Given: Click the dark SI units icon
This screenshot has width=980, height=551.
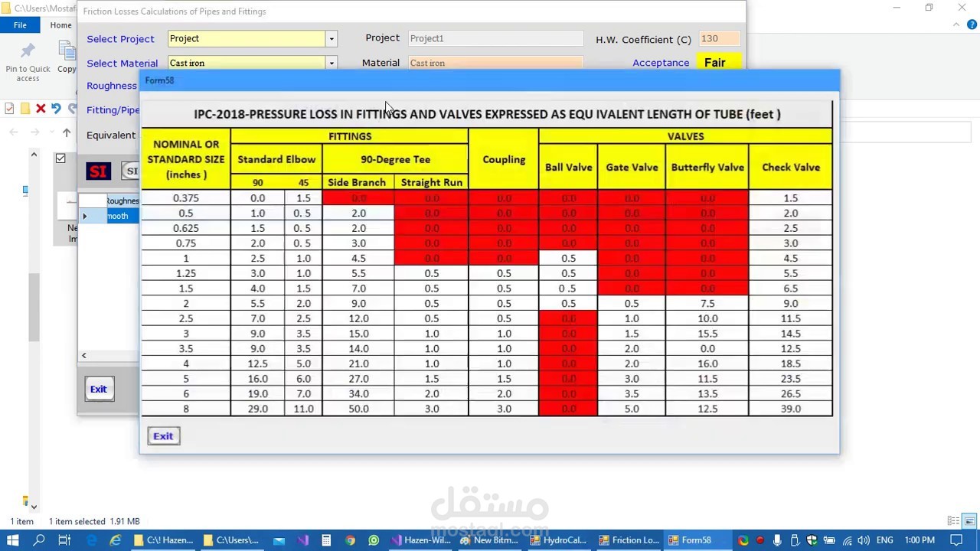Looking at the screenshot, I should tap(98, 171).
